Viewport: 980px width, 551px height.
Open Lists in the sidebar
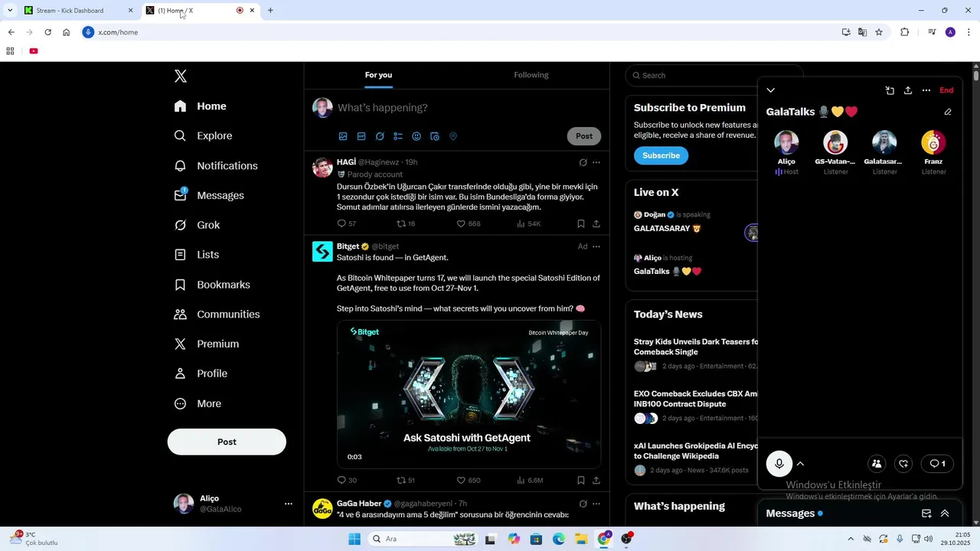[197, 255]
